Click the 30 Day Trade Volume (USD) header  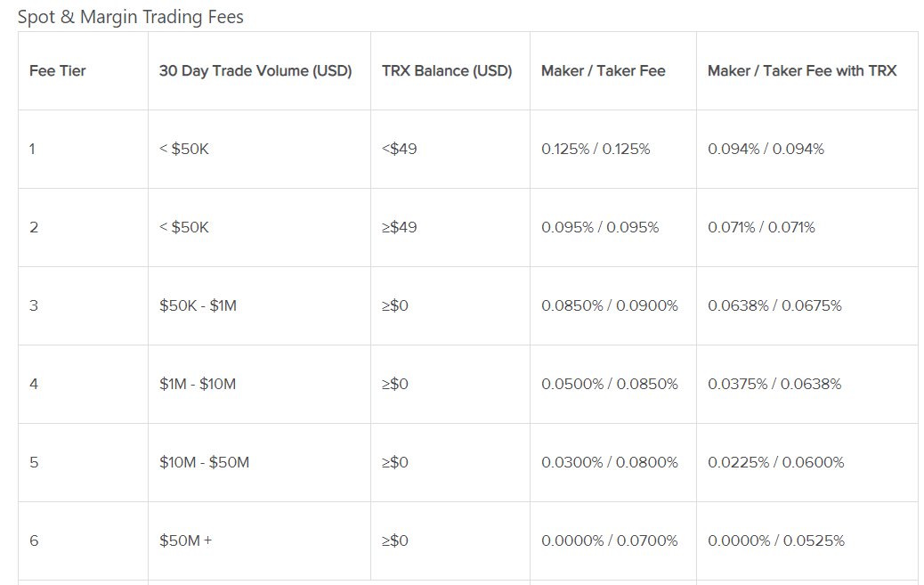coord(255,70)
